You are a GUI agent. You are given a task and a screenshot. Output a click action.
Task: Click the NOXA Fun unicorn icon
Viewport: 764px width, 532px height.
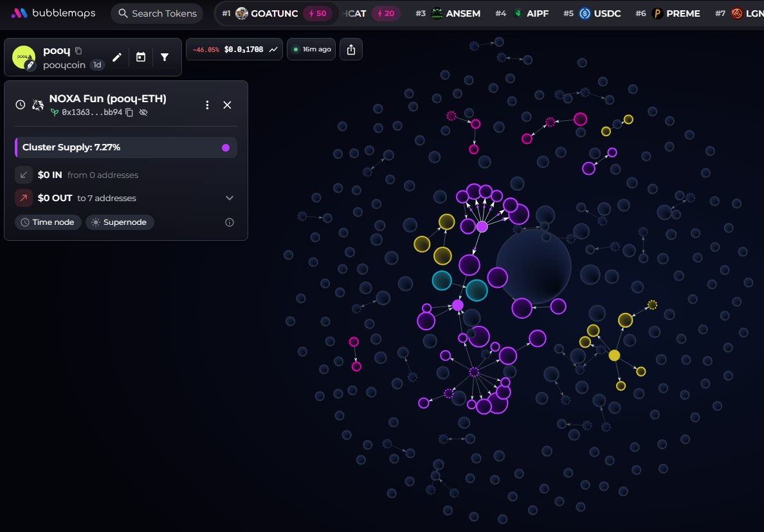click(37, 105)
